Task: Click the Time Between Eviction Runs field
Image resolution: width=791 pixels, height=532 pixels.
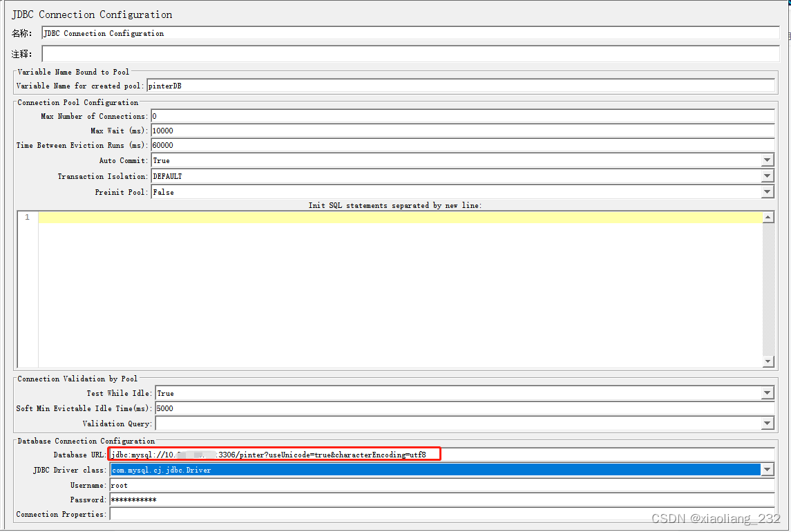Action: (345, 145)
